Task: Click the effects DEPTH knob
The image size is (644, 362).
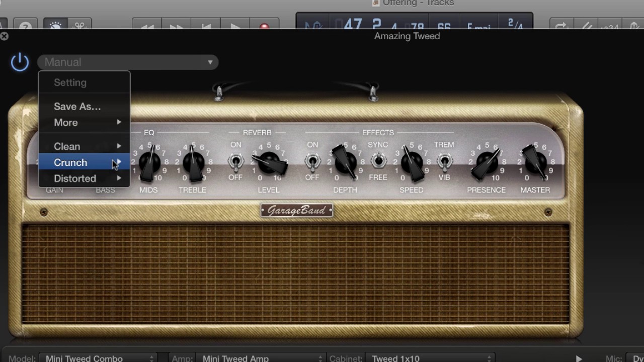Action: tap(345, 162)
